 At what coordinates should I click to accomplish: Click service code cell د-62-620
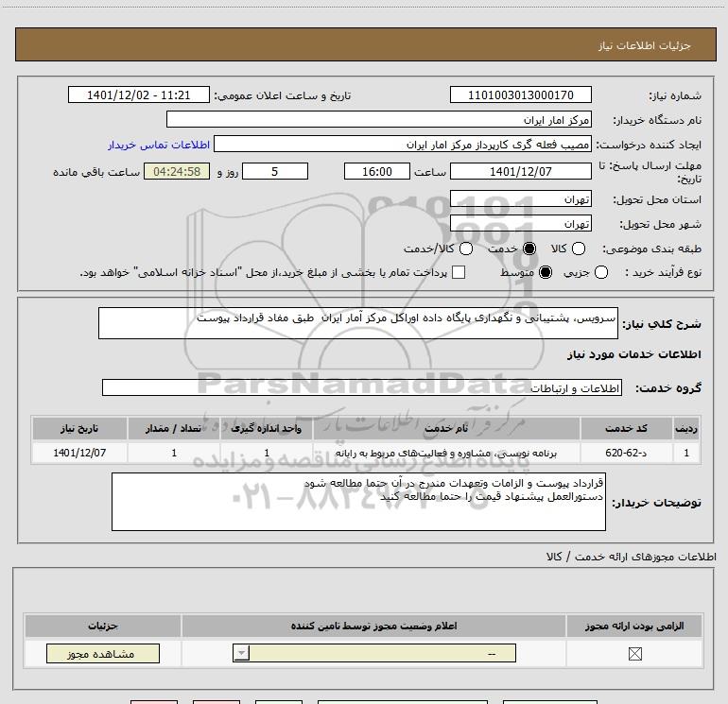click(626, 453)
